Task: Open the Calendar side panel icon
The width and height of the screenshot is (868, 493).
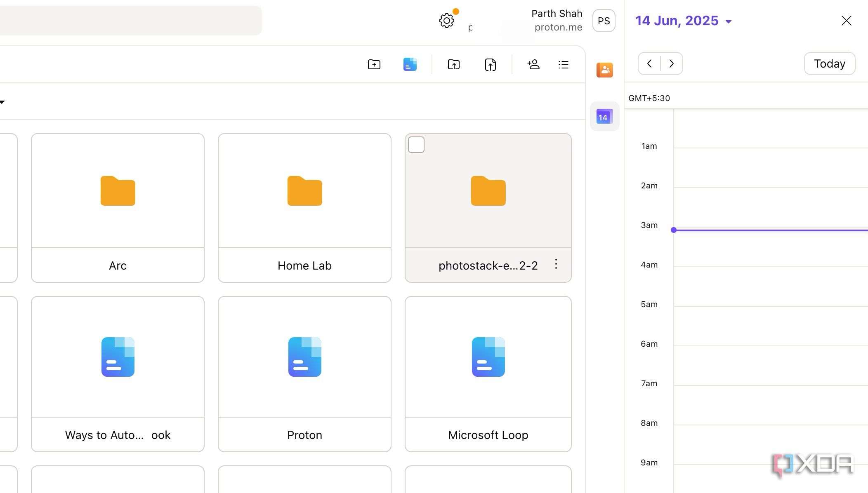Action: click(604, 117)
